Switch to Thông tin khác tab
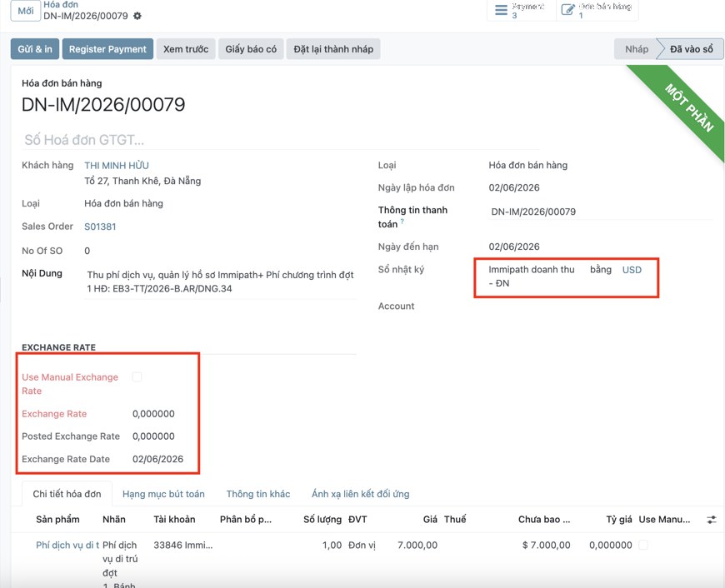 click(x=258, y=494)
